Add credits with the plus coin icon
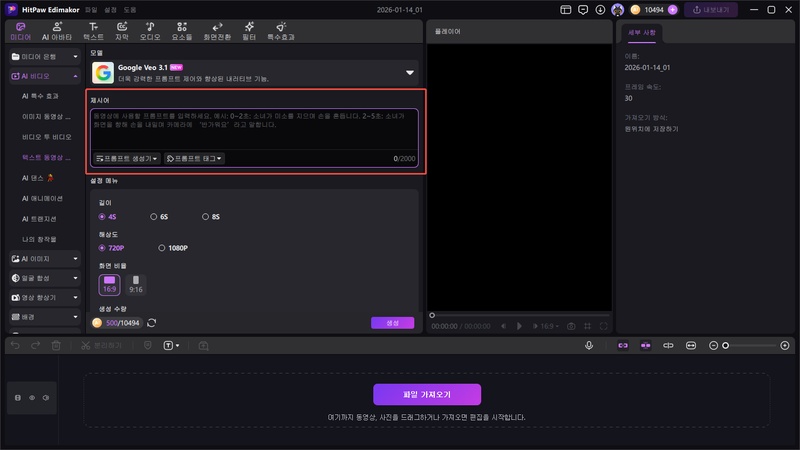The height and width of the screenshot is (450, 800). pos(672,10)
